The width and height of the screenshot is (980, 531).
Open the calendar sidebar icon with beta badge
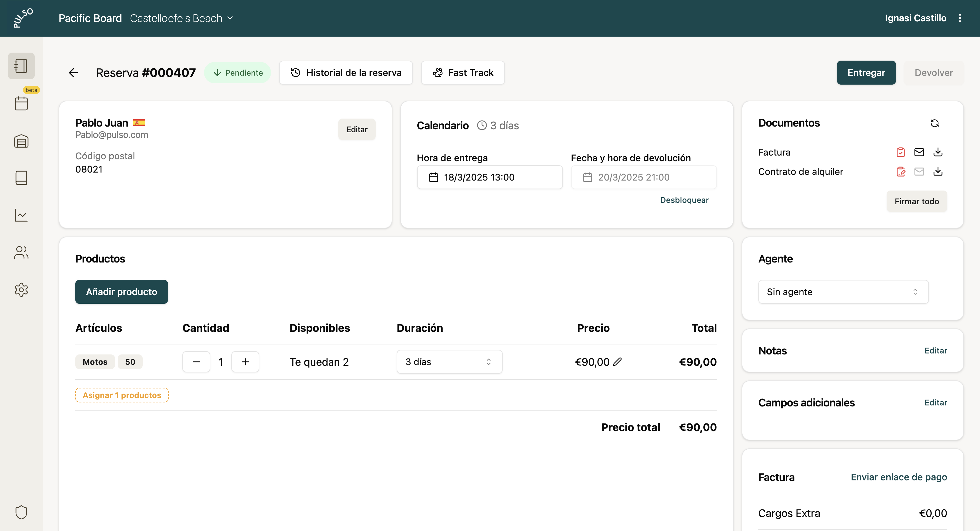point(21,103)
